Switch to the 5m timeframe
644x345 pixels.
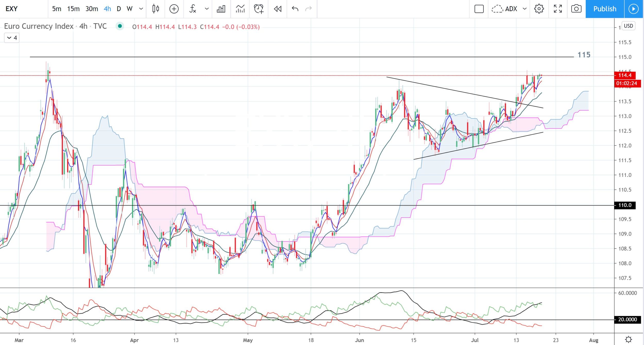pos(57,9)
